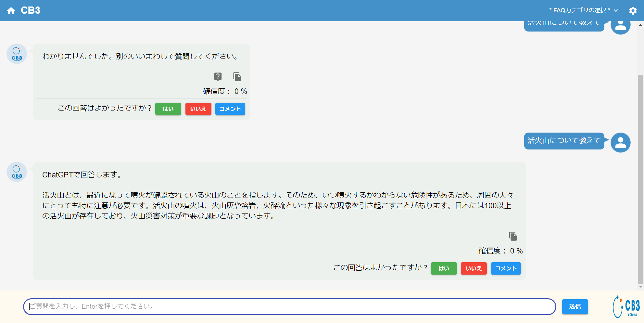Copy the ChatGPT volcano answer
644x323 pixels.
coord(512,236)
